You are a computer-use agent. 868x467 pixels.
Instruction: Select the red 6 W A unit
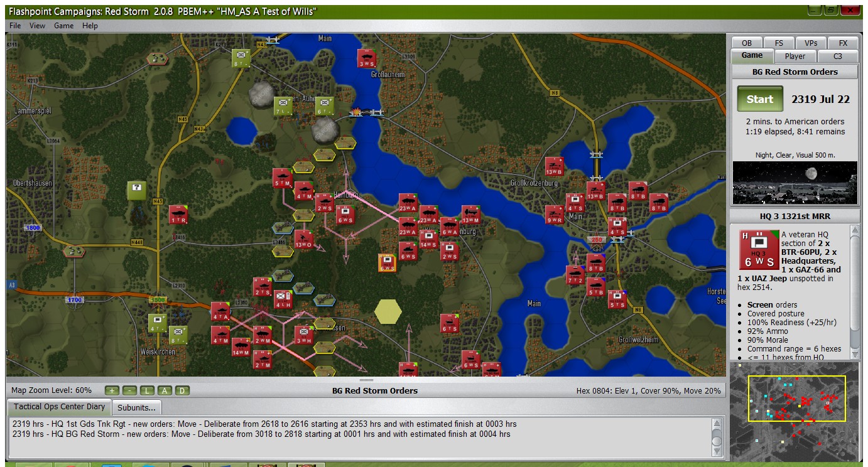(x=449, y=227)
